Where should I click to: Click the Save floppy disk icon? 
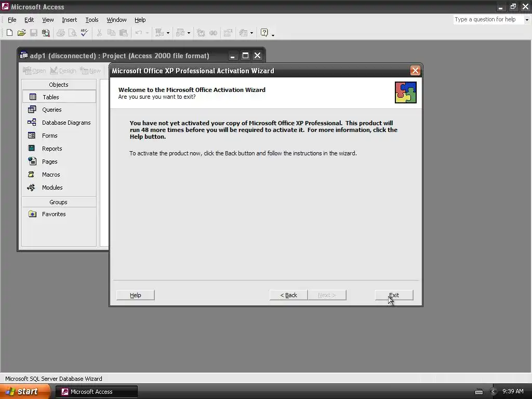(x=34, y=33)
